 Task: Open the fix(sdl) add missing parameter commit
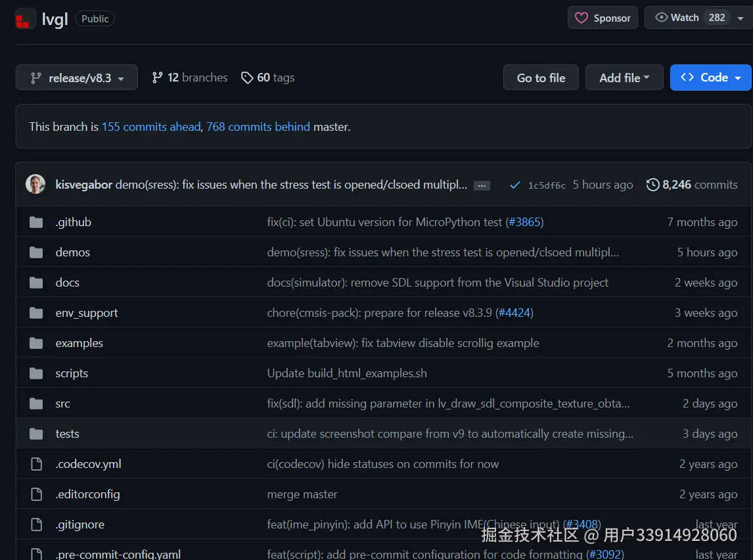[x=448, y=404]
